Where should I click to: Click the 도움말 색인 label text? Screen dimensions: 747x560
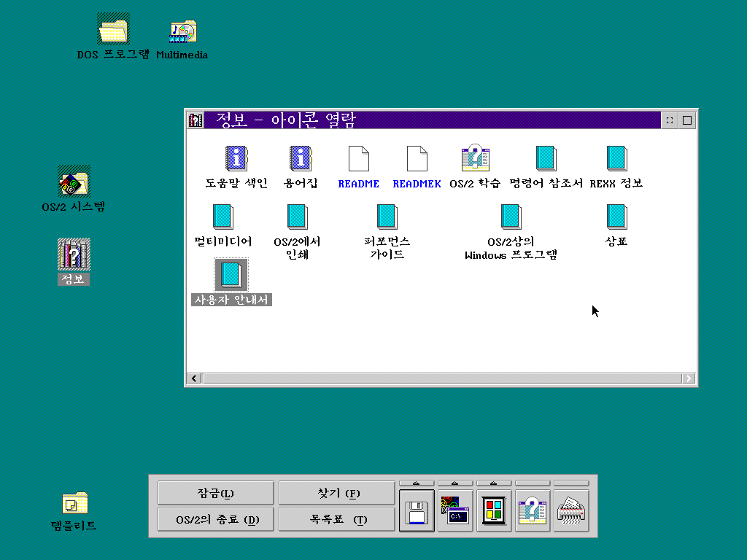[236, 183]
